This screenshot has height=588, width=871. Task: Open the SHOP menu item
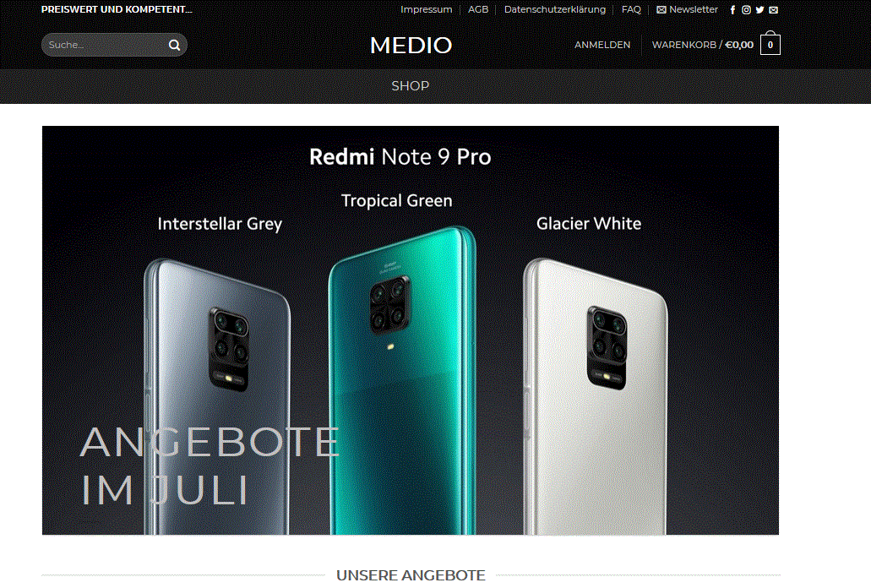click(410, 86)
